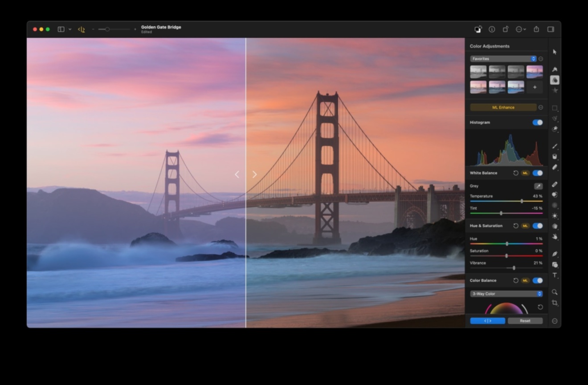
Task: Select the rectangular Selection tool
Action: 555,108
